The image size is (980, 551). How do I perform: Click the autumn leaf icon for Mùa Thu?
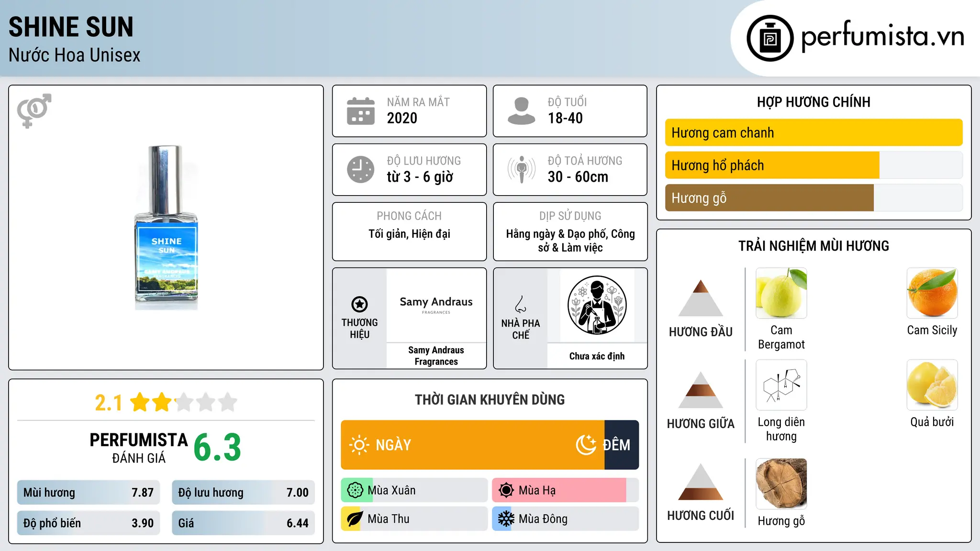point(355,519)
